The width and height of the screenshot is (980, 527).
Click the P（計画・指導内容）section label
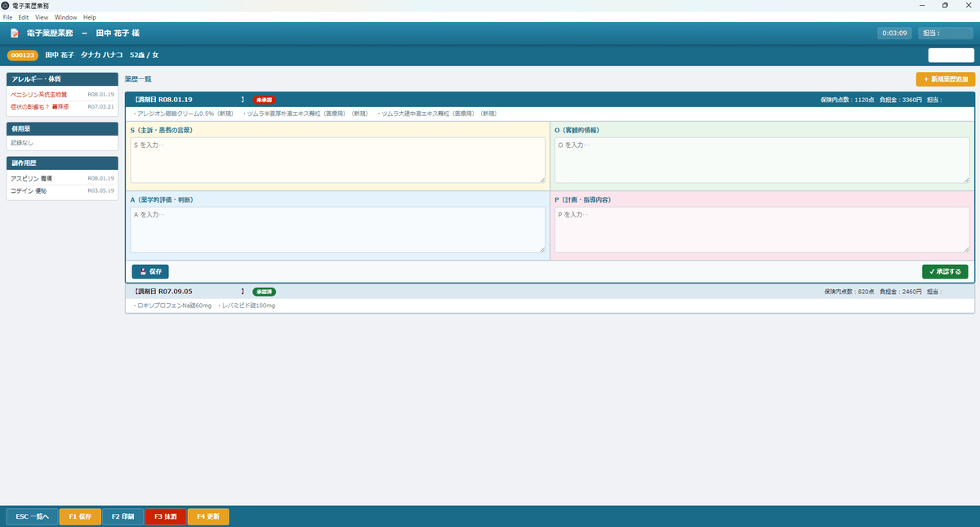pyautogui.click(x=582, y=199)
